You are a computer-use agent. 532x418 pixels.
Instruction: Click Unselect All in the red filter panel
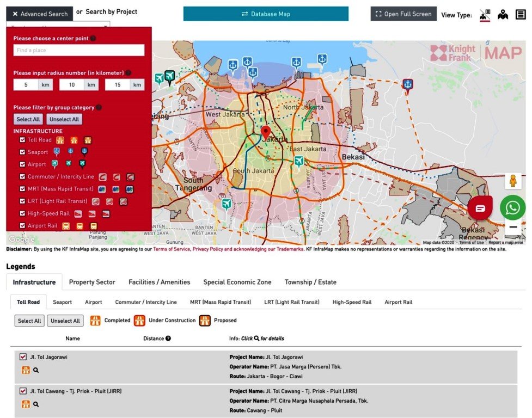64,119
